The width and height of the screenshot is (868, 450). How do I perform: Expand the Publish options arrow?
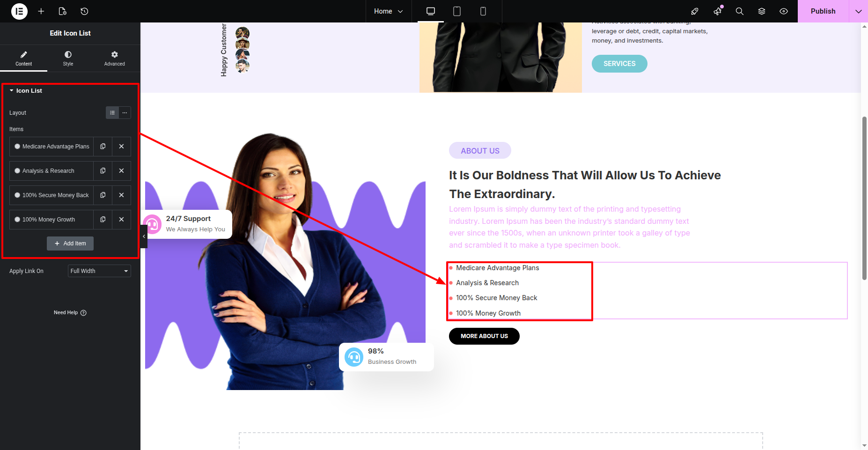pos(859,11)
